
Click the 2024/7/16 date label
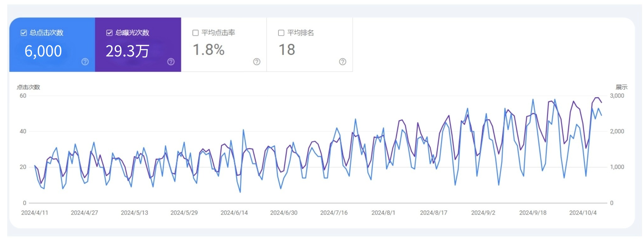click(334, 213)
